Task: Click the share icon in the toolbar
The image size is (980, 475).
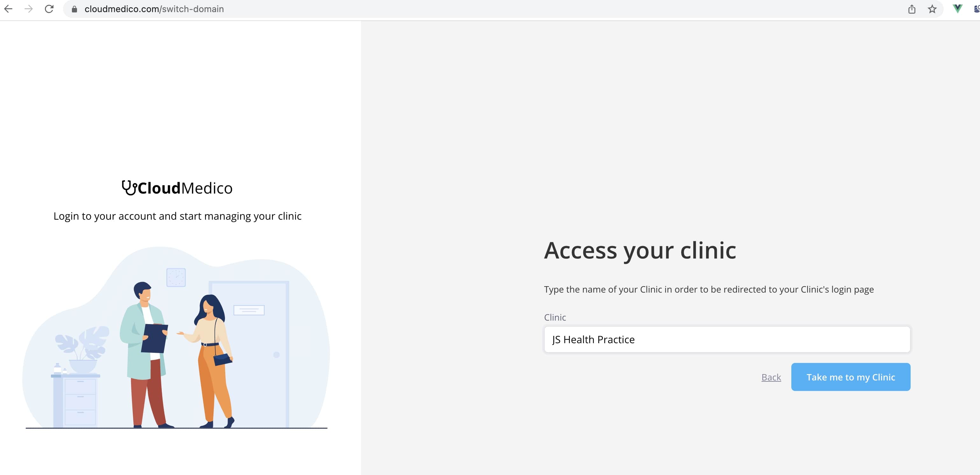Action: pyautogui.click(x=912, y=9)
